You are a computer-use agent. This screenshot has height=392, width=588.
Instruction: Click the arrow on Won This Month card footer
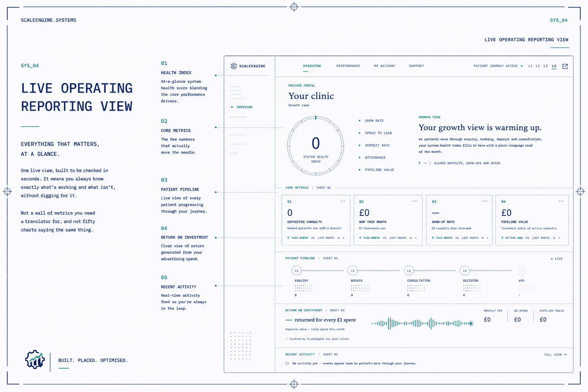(x=410, y=238)
